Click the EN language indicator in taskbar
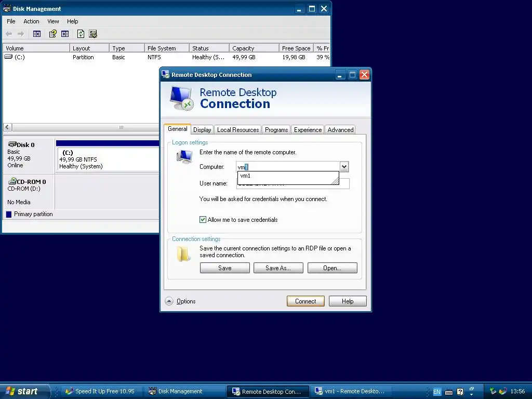Viewport: 532px width, 399px height. click(x=436, y=392)
